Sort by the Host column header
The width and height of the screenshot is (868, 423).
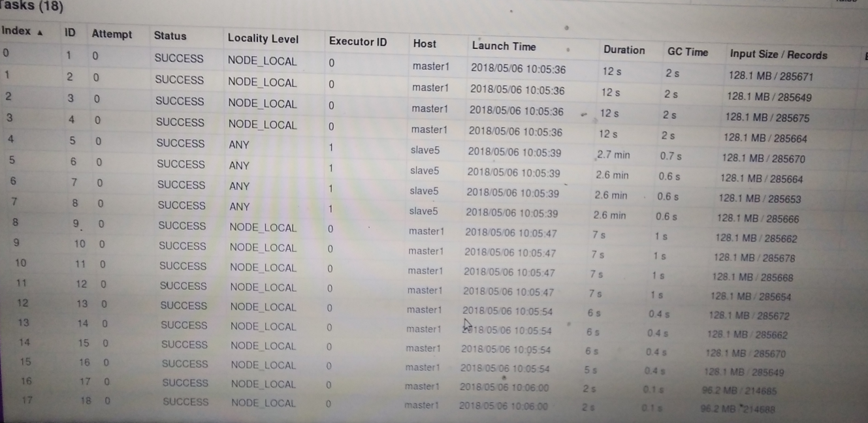[x=425, y=44]
